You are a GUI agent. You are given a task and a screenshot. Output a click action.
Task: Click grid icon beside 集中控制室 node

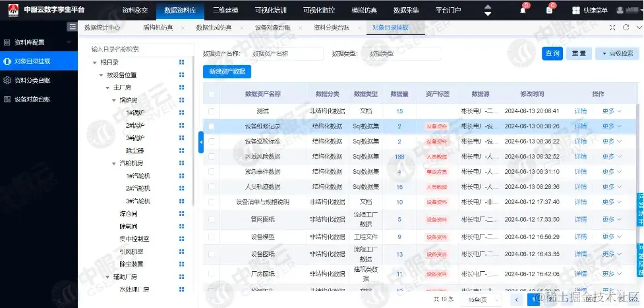coord(181,239)
